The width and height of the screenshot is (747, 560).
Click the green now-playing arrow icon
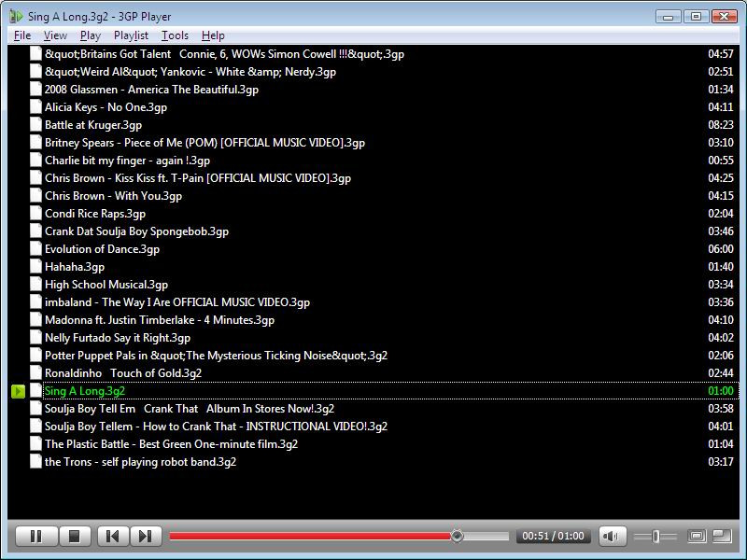pos(18,391)
